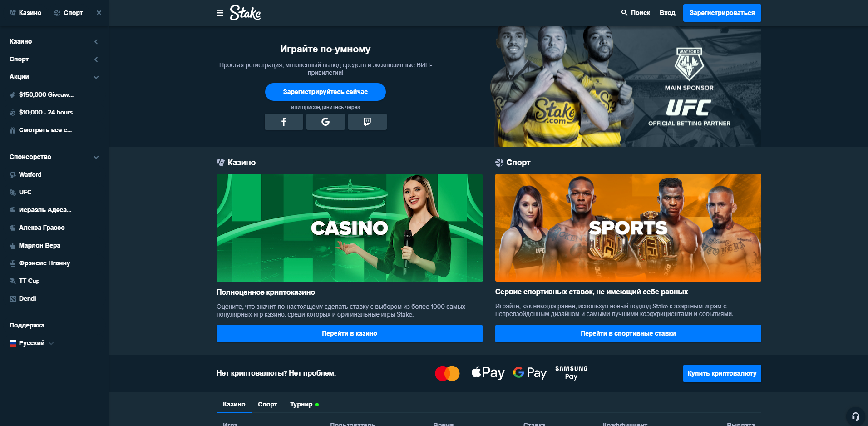This screenshot has width=868, height=426.
Task: Click the Stake logo in header
Action: click(245, 13)
